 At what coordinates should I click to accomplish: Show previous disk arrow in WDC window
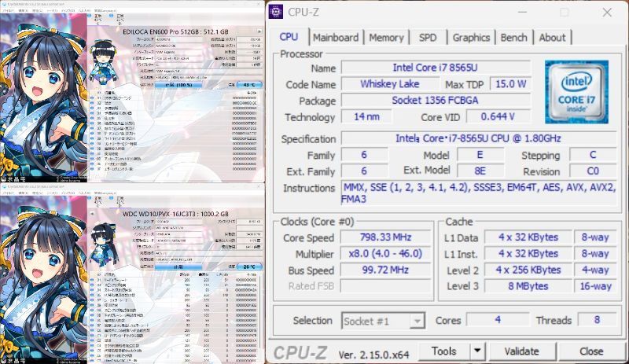(x=92, y=214)
